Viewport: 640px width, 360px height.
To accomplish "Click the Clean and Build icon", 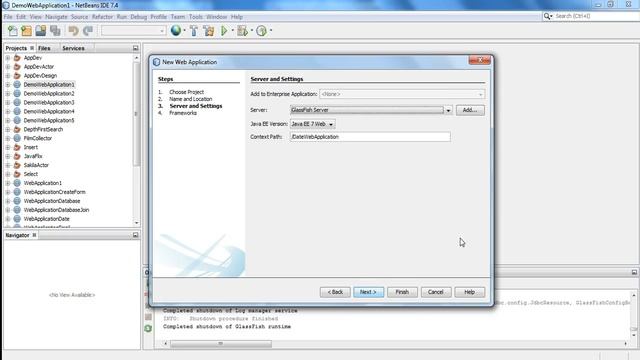I will (x=209, y=31).
